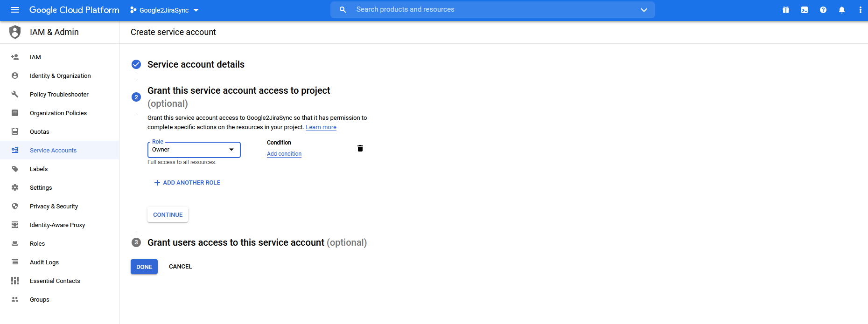Open Audit Logs from the sidebar
Image resolution: width=868 pixels, height=324 pixels.
(x=44, y=262)
